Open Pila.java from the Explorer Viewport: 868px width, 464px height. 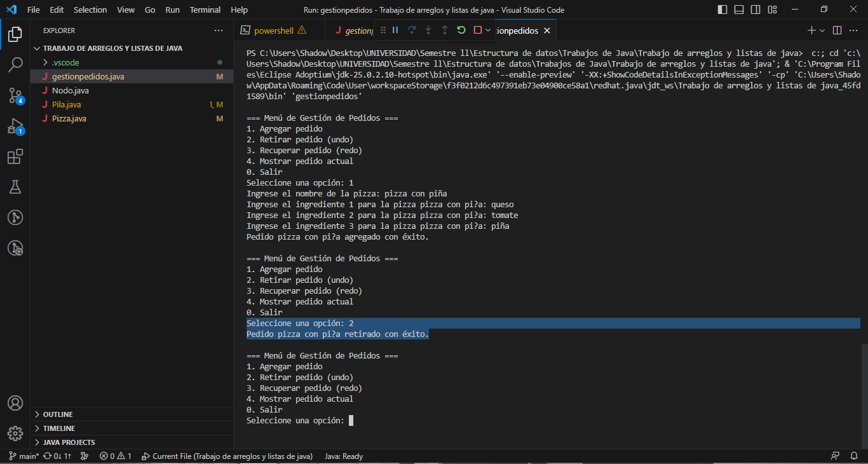coord(132,104)
